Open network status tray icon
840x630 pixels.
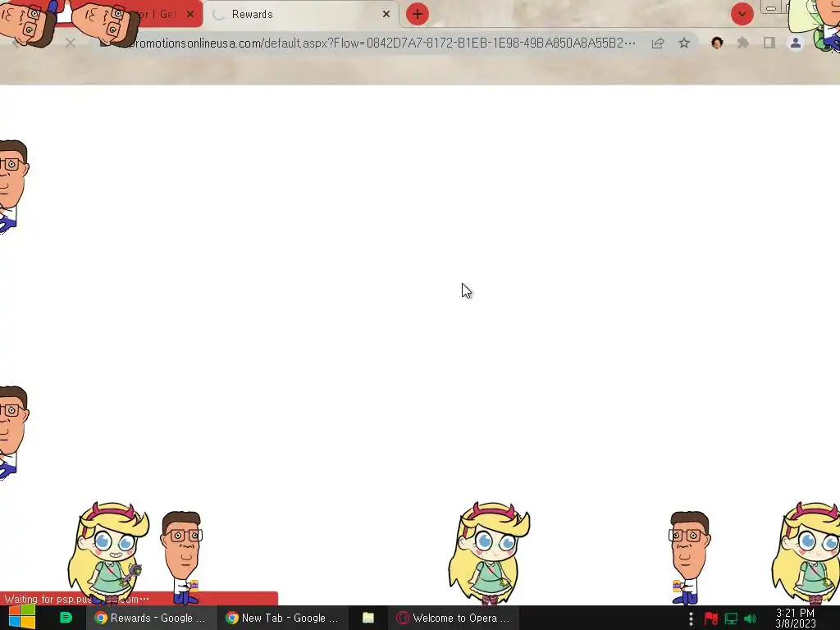point(731,619)
